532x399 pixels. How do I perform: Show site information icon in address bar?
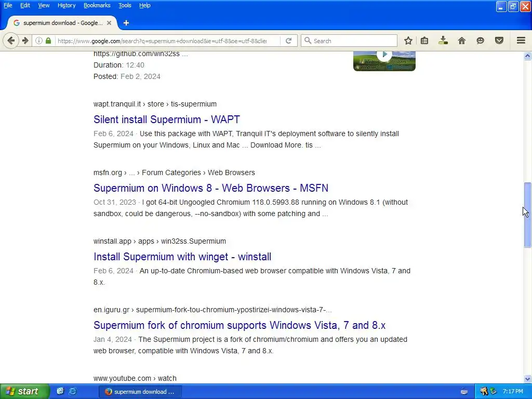pyautogui.click(x=38, y=41)
